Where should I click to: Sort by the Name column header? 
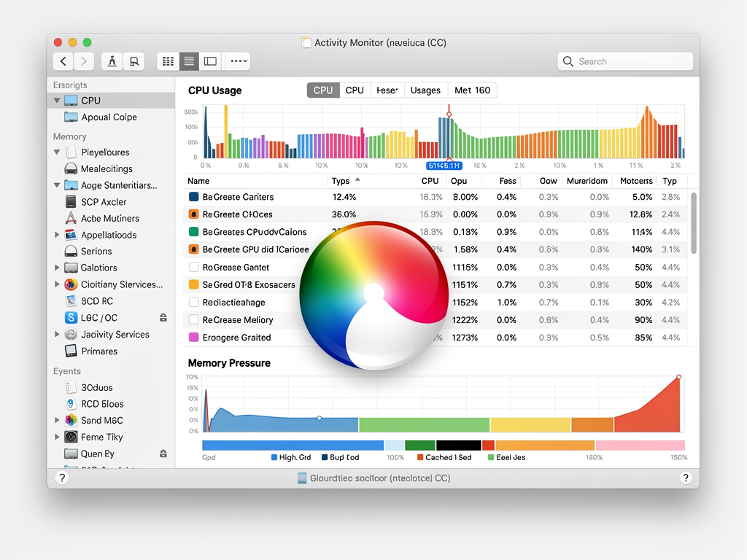coord(198,181)
